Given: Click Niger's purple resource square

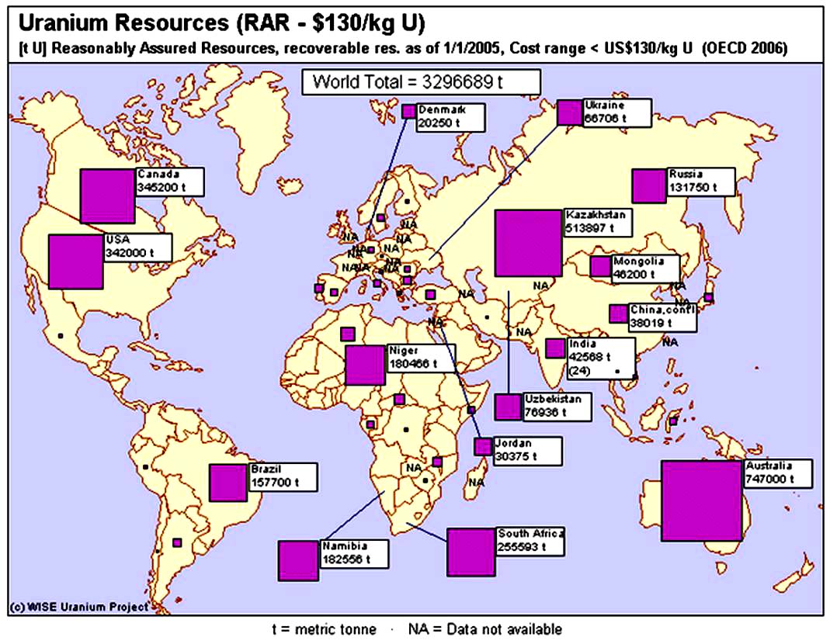Looking at the screenshot, I should pyautogui.click(x=365, y=365).
